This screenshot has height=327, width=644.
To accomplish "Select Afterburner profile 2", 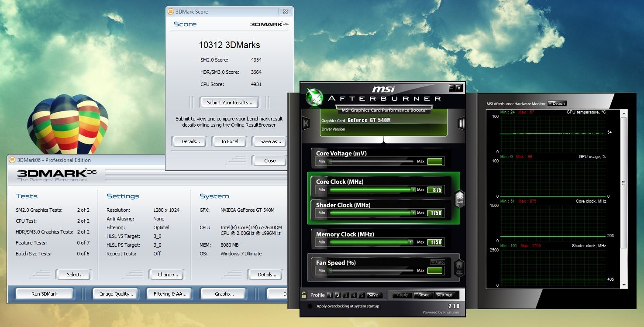I will (x=337, y=295).
